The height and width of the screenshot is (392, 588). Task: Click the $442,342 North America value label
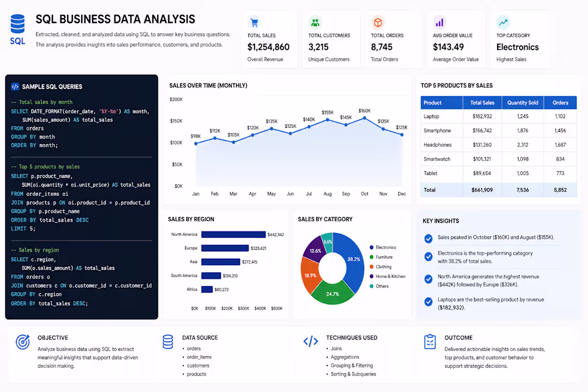coord(276,235)
